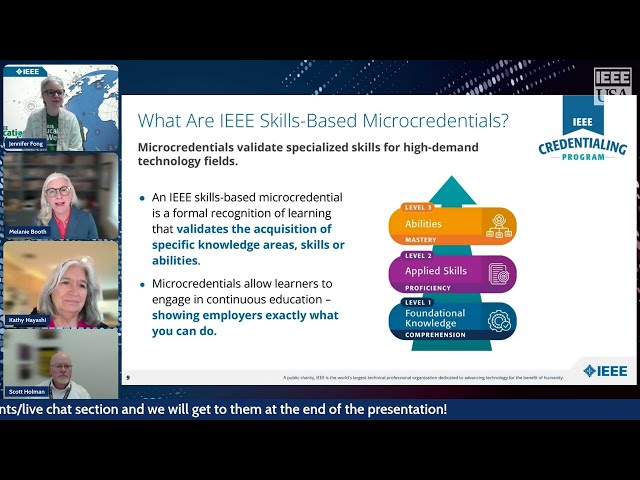640x480 pixels.
Task: Click the IEEE logo at the slide footer
Action: (605, 371)
